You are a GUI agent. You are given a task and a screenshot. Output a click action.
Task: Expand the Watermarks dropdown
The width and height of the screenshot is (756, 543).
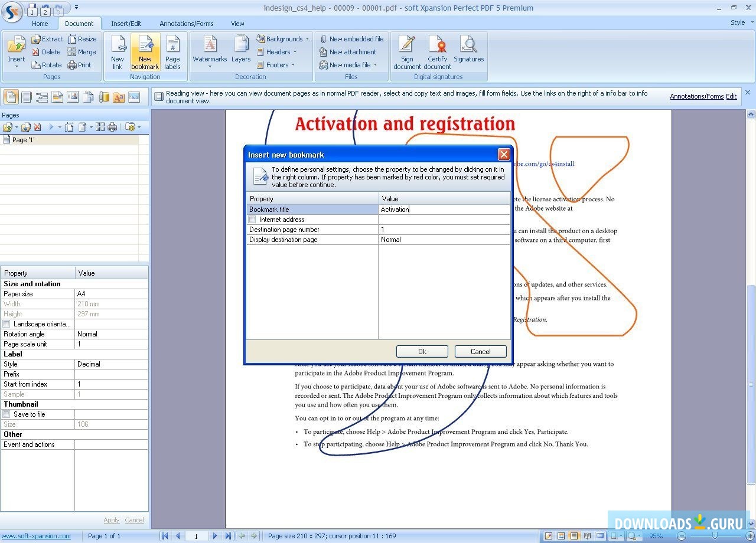click(210, 67)
